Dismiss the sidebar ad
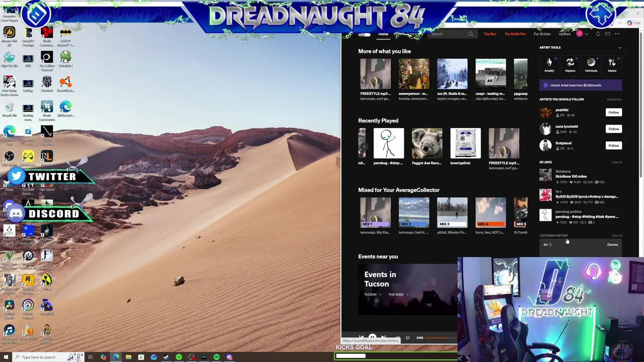 [612, 245]
